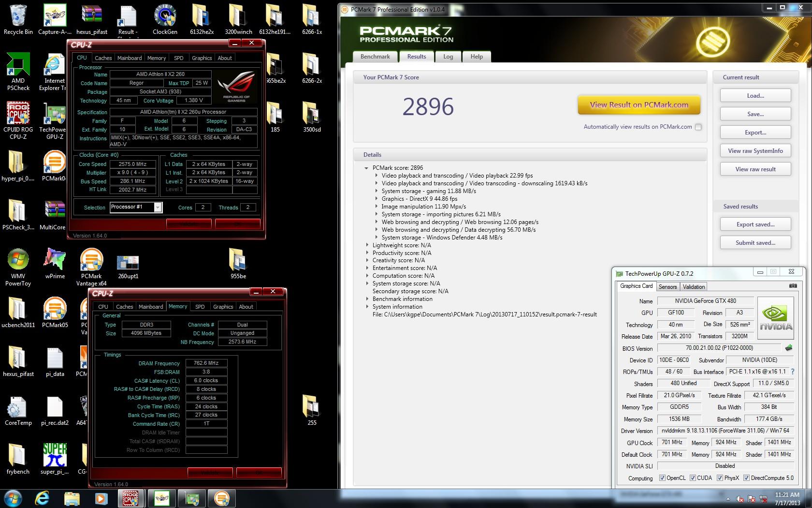Expand the System information node
This screenshot has height=508, width=812.
tap(367, 307)
